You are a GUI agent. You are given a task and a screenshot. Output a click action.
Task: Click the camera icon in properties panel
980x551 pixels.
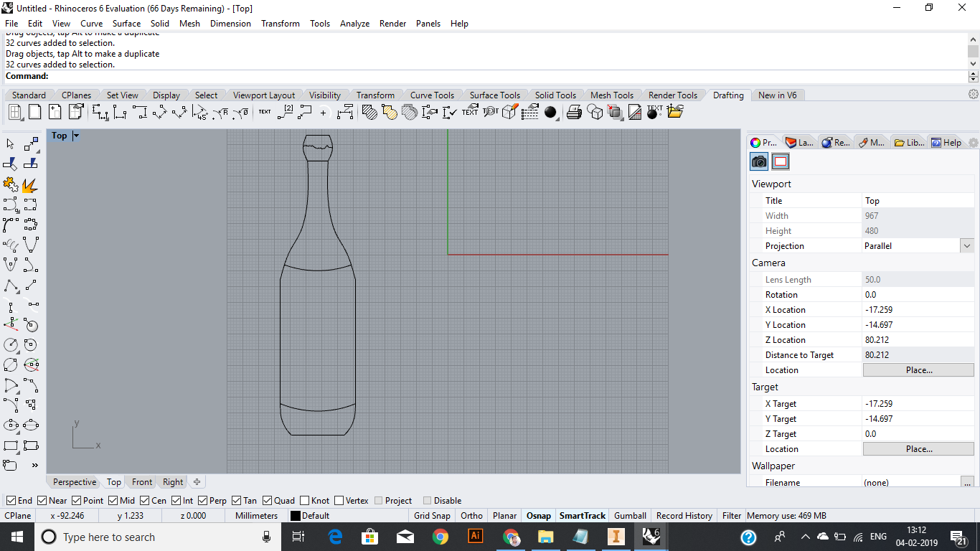pos(759,161)
